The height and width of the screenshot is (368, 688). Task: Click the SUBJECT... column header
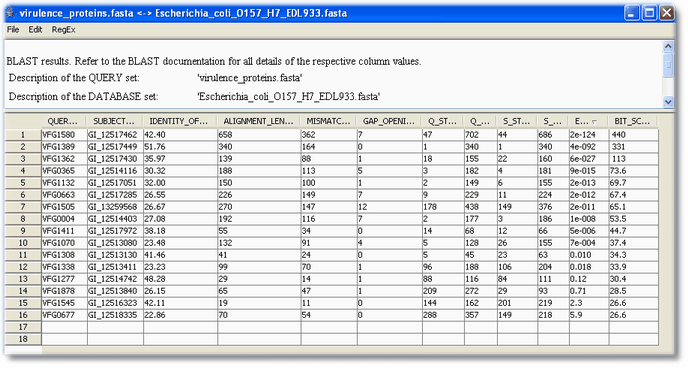pos(115,121)
